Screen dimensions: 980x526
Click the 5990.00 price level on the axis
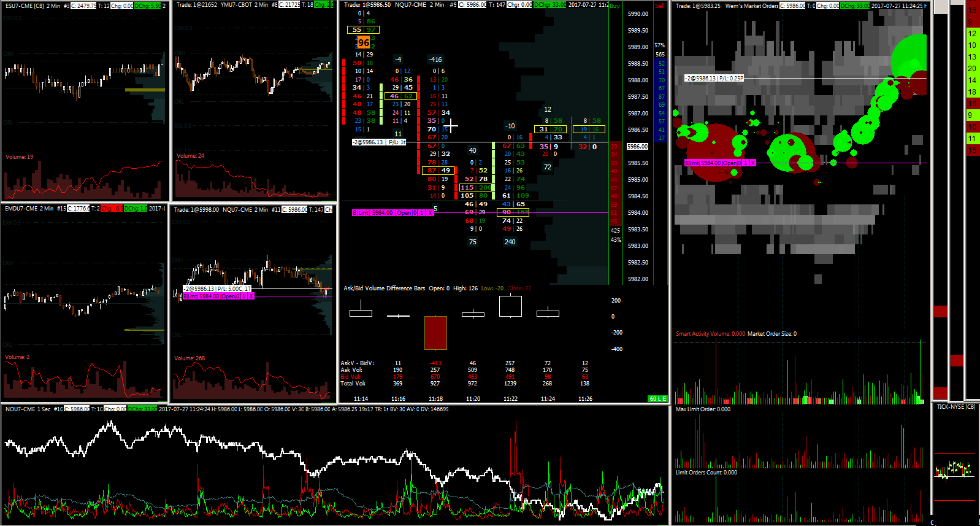tap(638, 14)
